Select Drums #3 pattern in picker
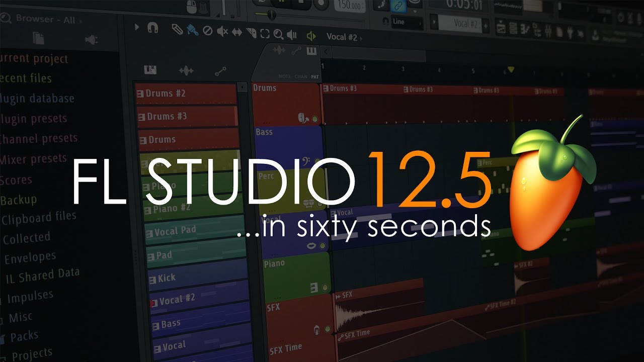 [x=187, y=116]
